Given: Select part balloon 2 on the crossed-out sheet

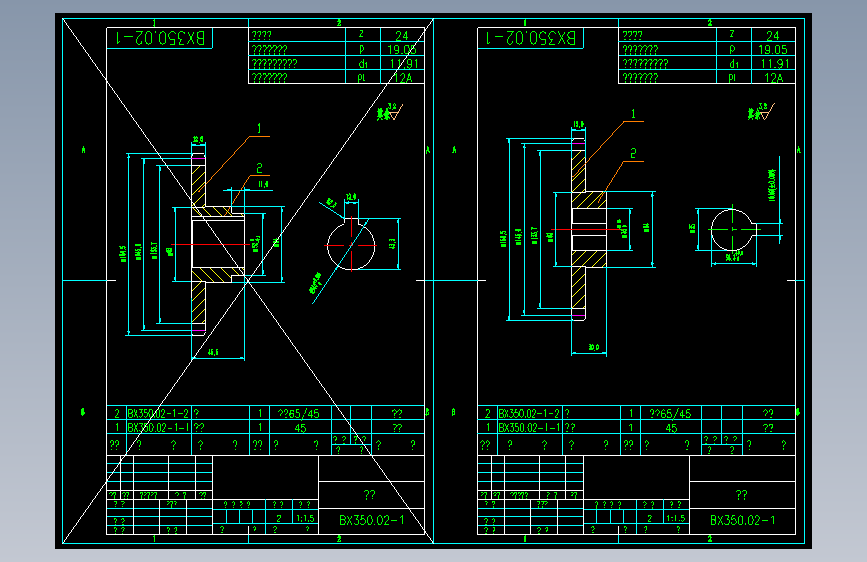Looking at the screenshot, I should 259,168.
